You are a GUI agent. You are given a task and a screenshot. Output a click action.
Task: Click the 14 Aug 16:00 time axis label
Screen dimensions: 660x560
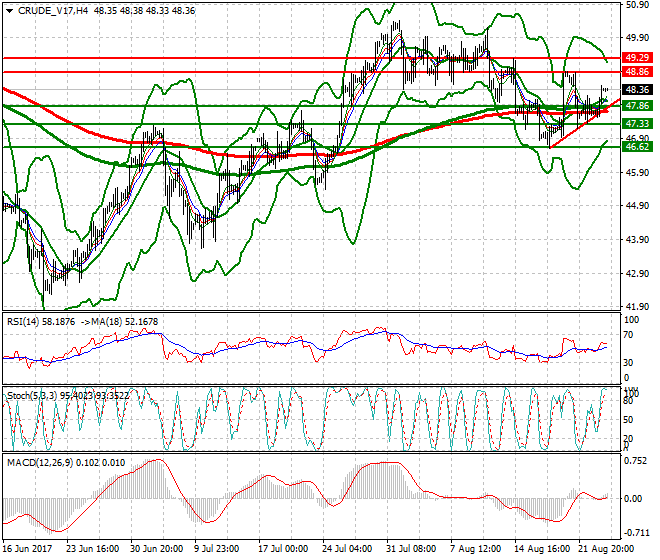[x=542, y=549]
